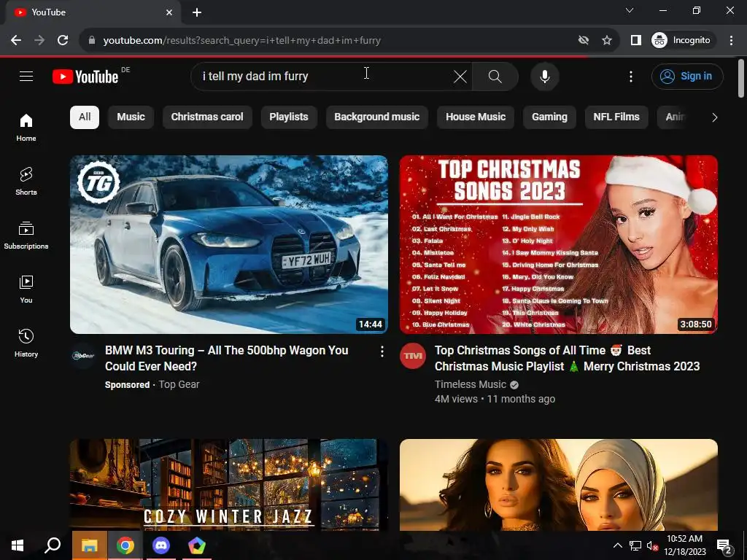Screen dimensions: 747x560
Task: Open the YouTube hamburger guide menu
Action: coord(26,76)
